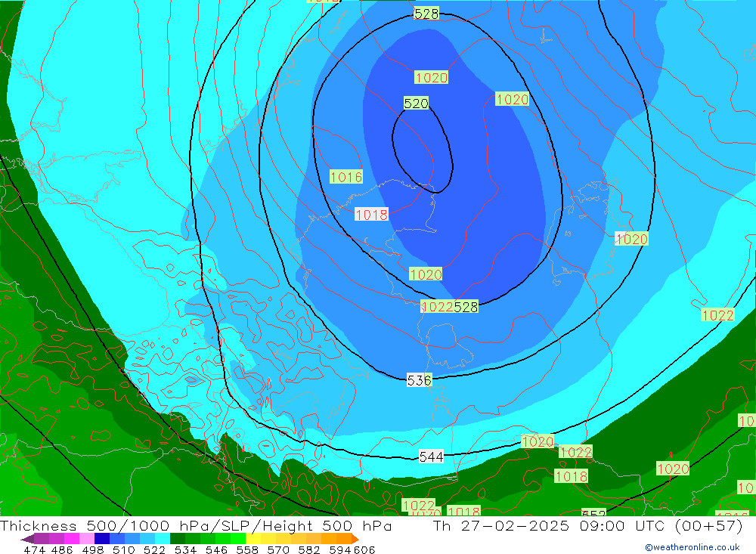Click the 474 value on the colour scale
This screenshot has height=554, width=756.
(x=34, y=549)
